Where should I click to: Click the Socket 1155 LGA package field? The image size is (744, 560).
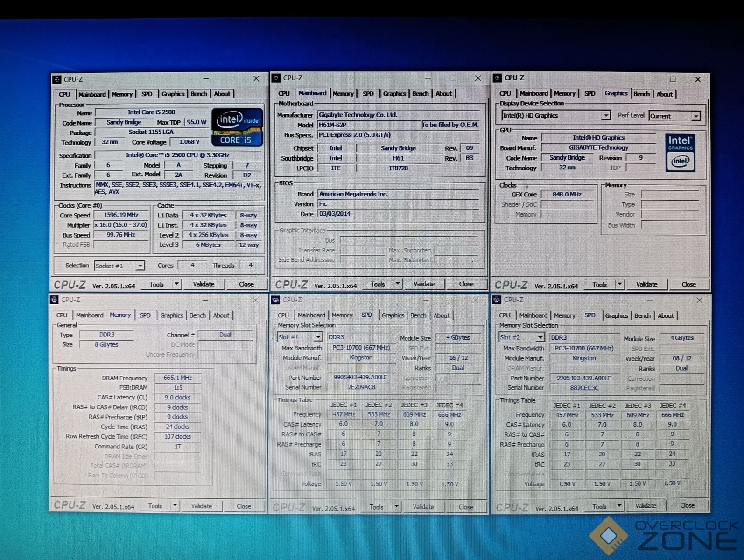click(152, 132)
